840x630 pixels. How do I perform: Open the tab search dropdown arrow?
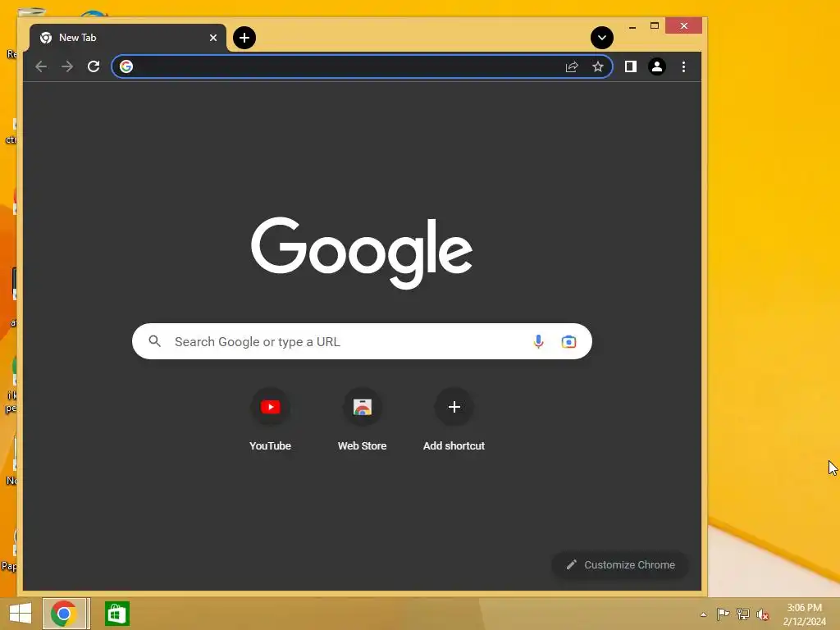[x=602, y=38]
